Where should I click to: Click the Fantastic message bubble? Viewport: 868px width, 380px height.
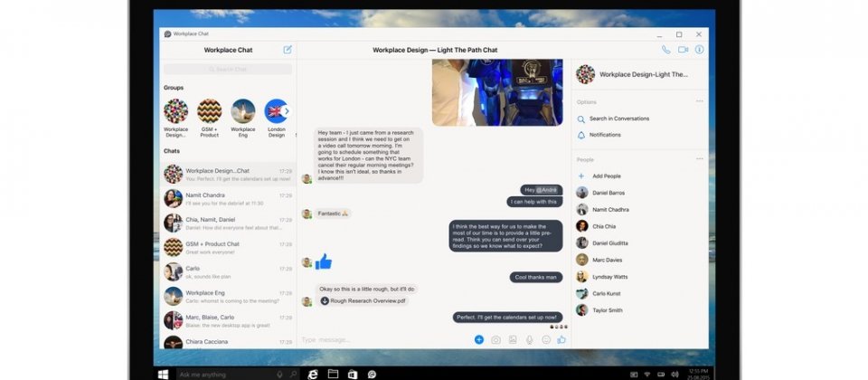(x=333, y=214)
